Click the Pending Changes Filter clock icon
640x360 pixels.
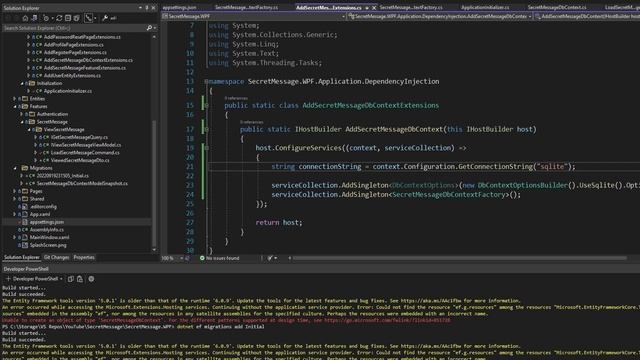[46, 18]
